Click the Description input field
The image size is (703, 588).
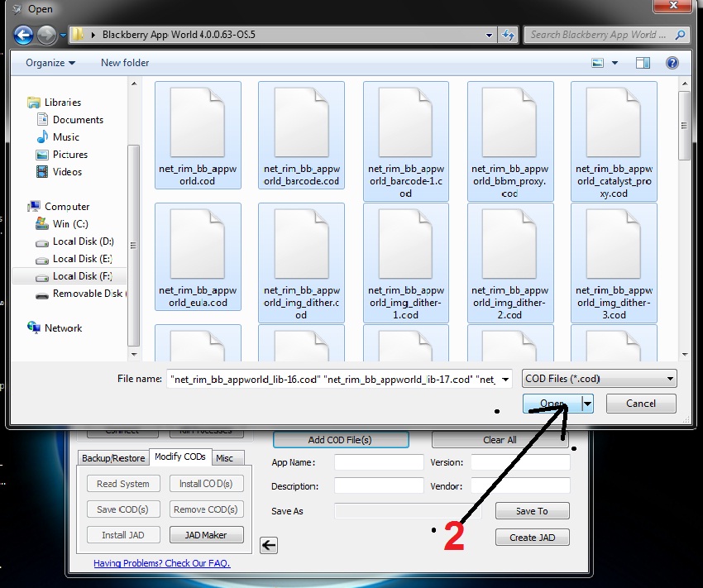379,485
